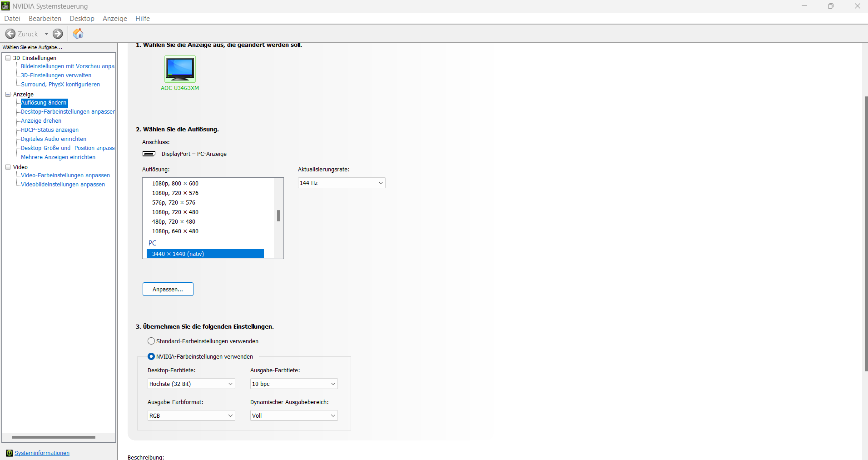The image size is (868, 460).
Task: Click the resolution list scrollbar thumb
Action: pyautogui.click(x=278, y=215)
